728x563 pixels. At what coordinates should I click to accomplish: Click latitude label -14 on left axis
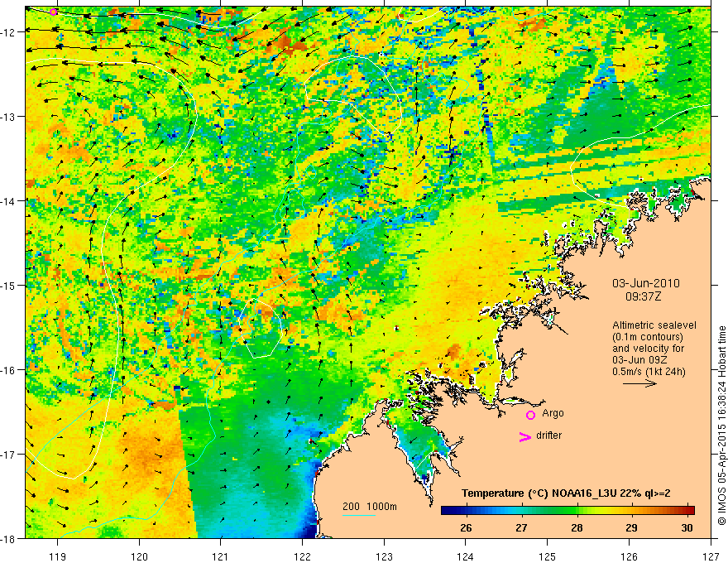pyautogui.click(x=9, y=201)
